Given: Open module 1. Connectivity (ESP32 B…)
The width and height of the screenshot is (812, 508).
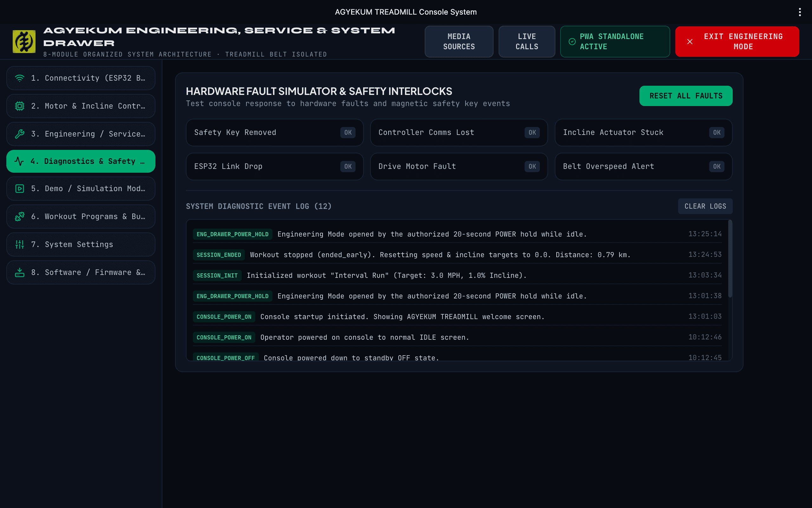Looking at the screenshot, I should (81, 78).
